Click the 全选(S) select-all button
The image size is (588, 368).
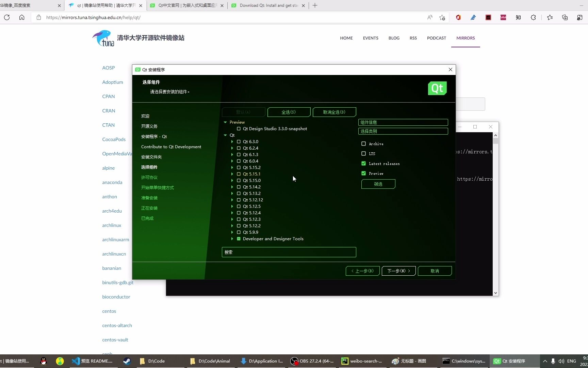point(289,112)
